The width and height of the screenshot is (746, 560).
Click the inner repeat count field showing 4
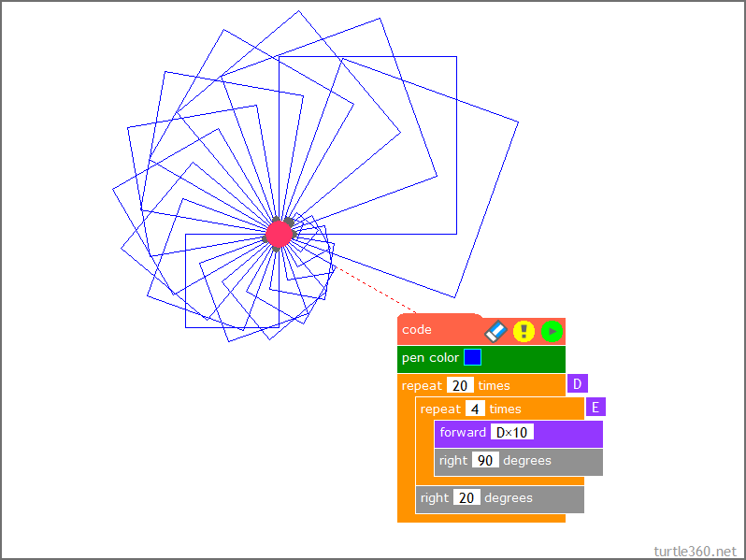click(475, 409)
